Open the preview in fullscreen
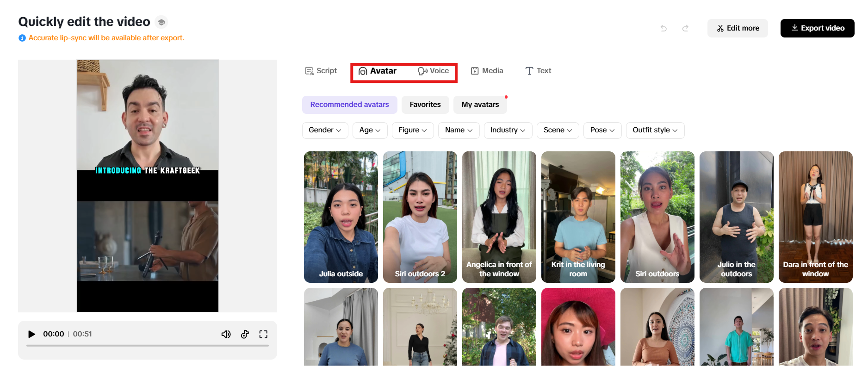Screen dimensions: 868x367 pos(263,334)
